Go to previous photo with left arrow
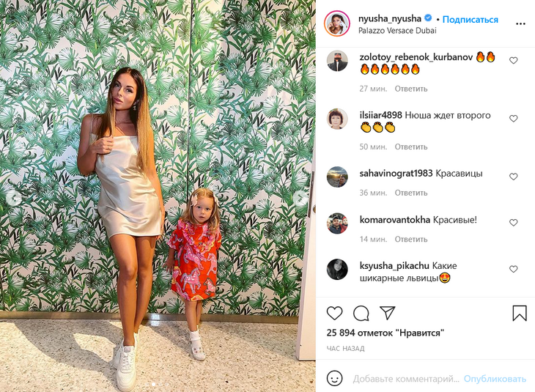535x392 pixels. coord(14,197)
